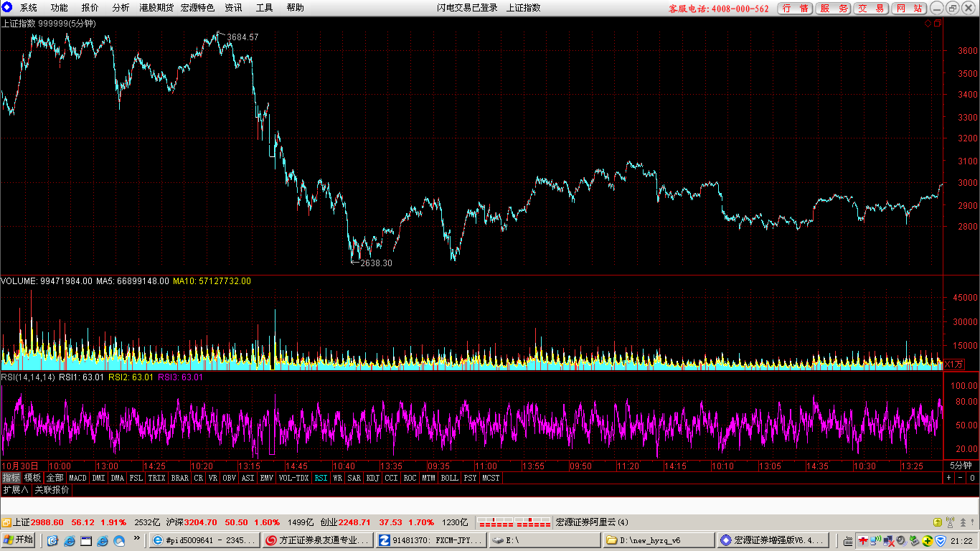Click the 宏源证券阿里云(4) server label

pyautogui.click(x=592, y=522)
